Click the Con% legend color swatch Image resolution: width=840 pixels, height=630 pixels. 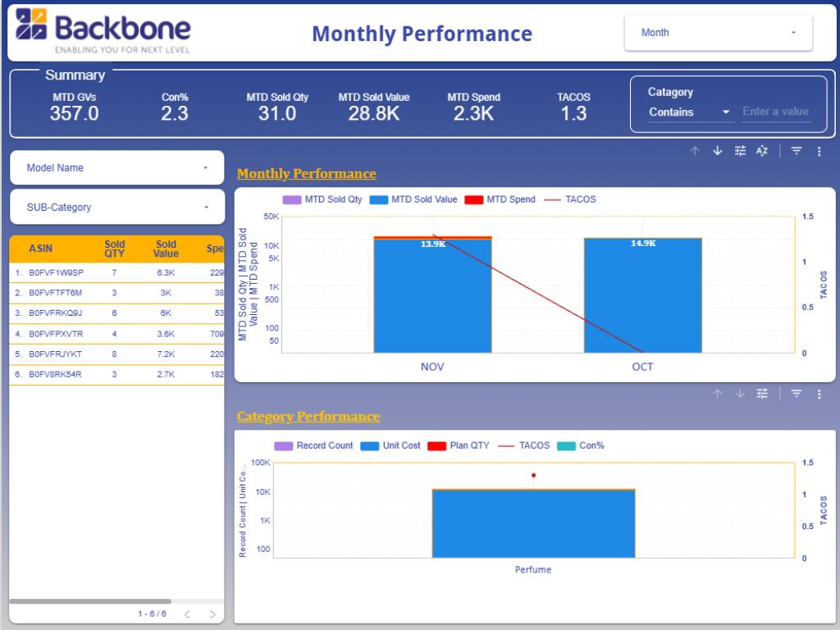(566, 445)
